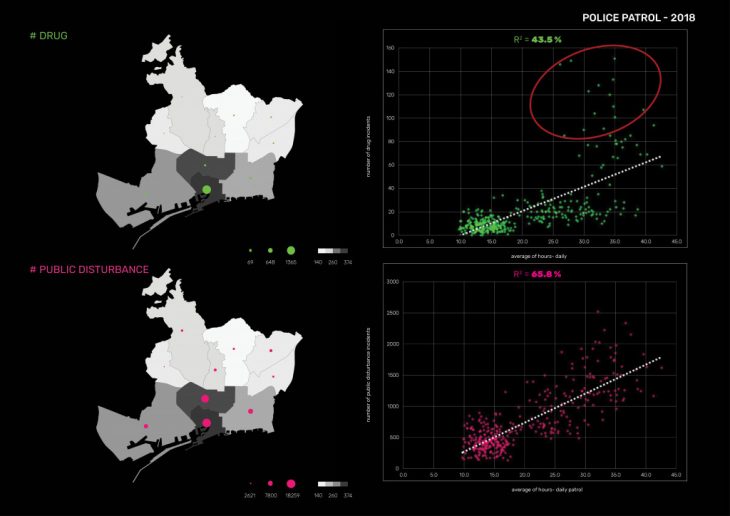Click the pink R² = 65.8 % label
730x516 pixels.
tap(537, 272)
